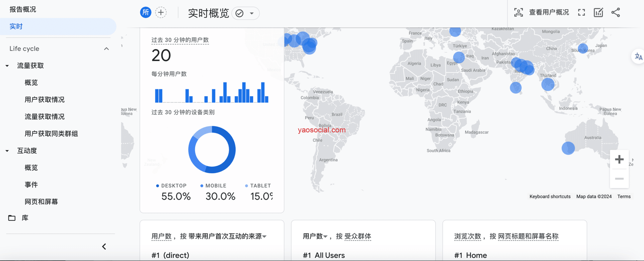Zoom in on the map
This screenshot has height=261, width=644.
(619, 160)
